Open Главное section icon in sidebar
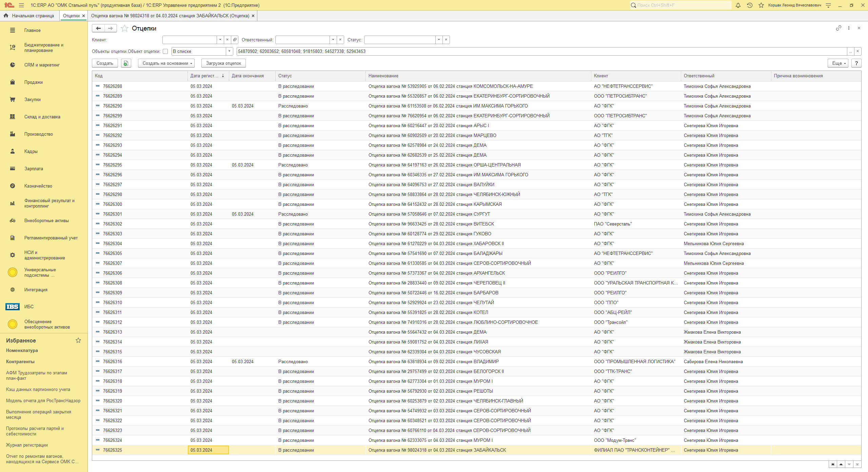The width and height of the screenshot is (868, 472). point(13,30)
